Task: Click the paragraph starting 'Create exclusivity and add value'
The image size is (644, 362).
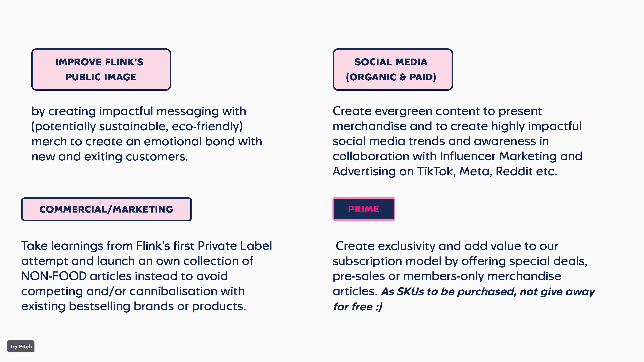Action: tap(464, 276)
